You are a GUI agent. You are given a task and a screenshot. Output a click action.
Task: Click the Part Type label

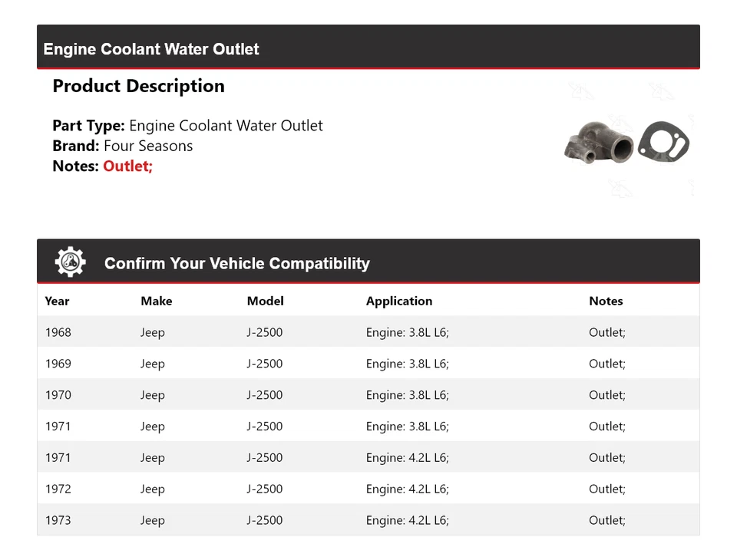[x=88, y=126]
